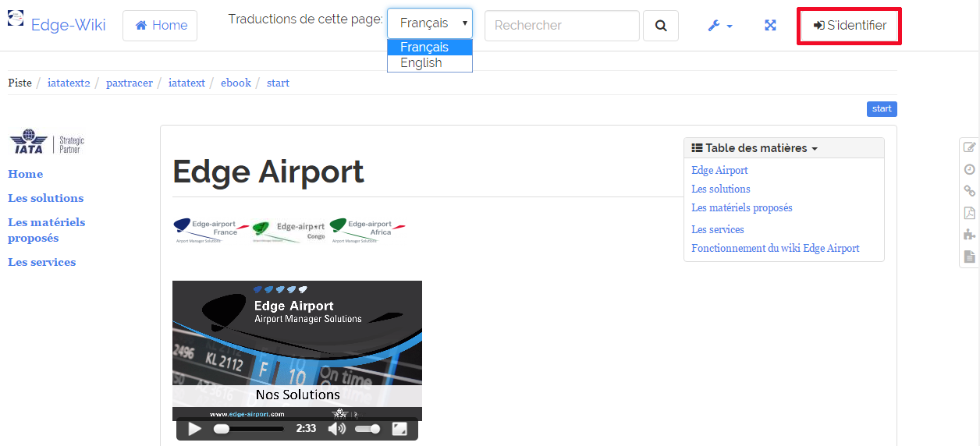Click the S'identifier login button
This screenshot has height=446, width=980.
[849, 26]
